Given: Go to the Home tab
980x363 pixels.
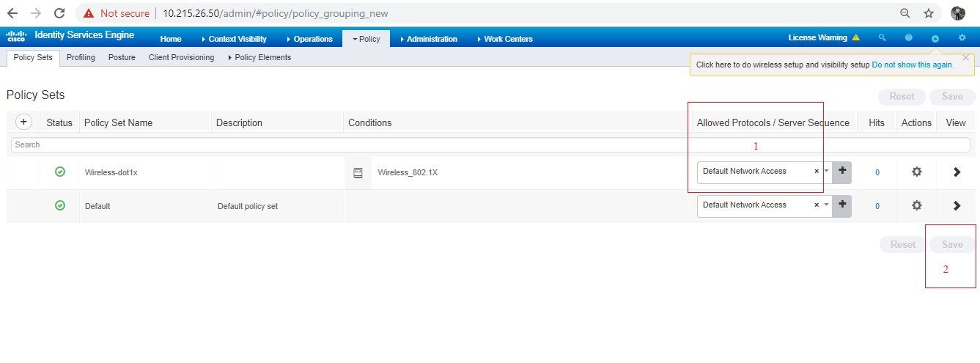Looking at the screenshot, I should click(x=170, y=39).
